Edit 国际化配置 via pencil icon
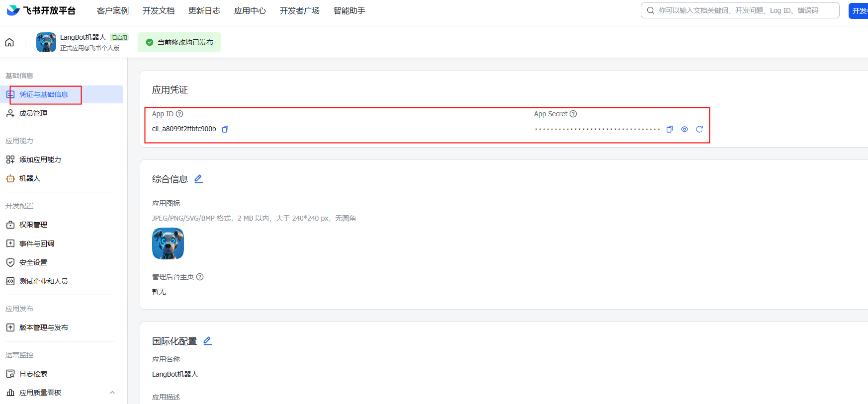This screenshot has width=868, height=404. (x=207, y=341)
